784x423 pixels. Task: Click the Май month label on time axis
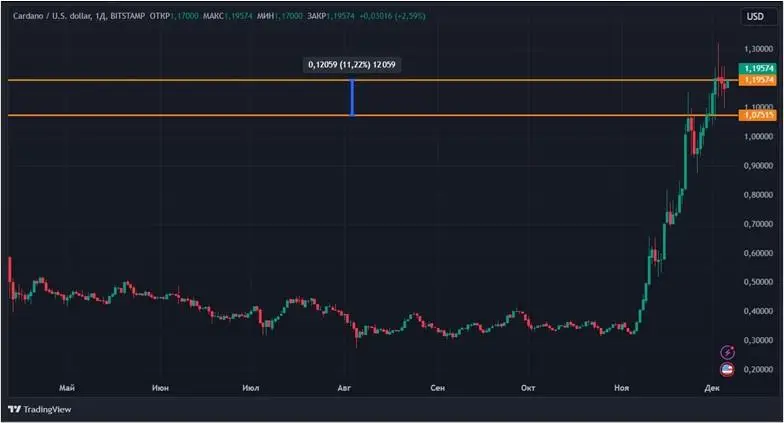[x=67, y=386]
